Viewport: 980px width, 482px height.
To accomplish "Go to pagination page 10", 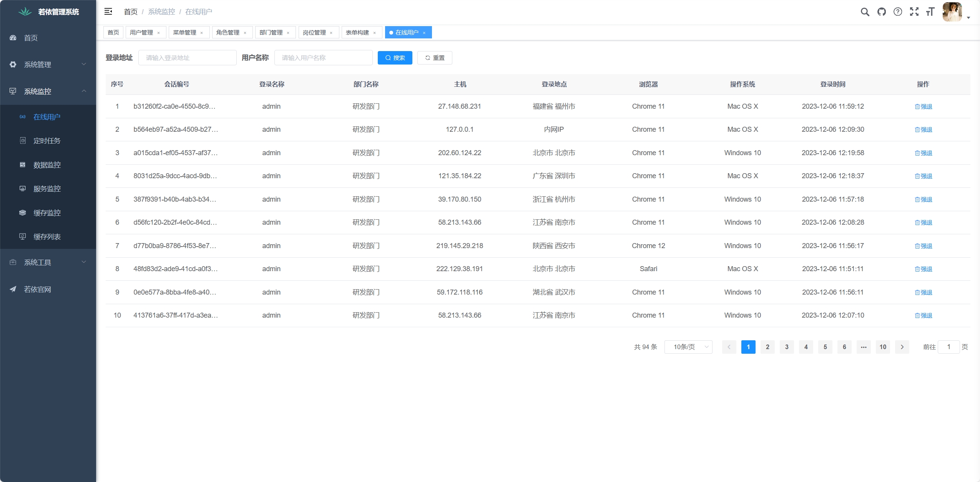I will pyautogui.click(x=883, y=347).
